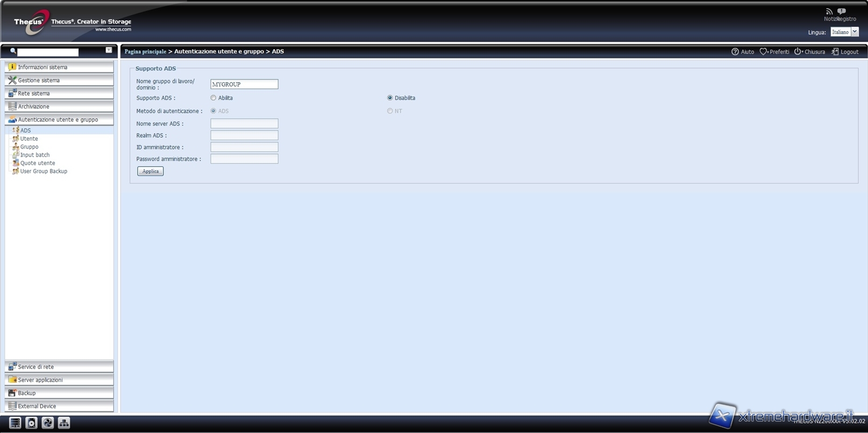Screen dimensions: 868x433
Task: Click the RAID status icon in bottom bar
Action: (x=15, y=423)
